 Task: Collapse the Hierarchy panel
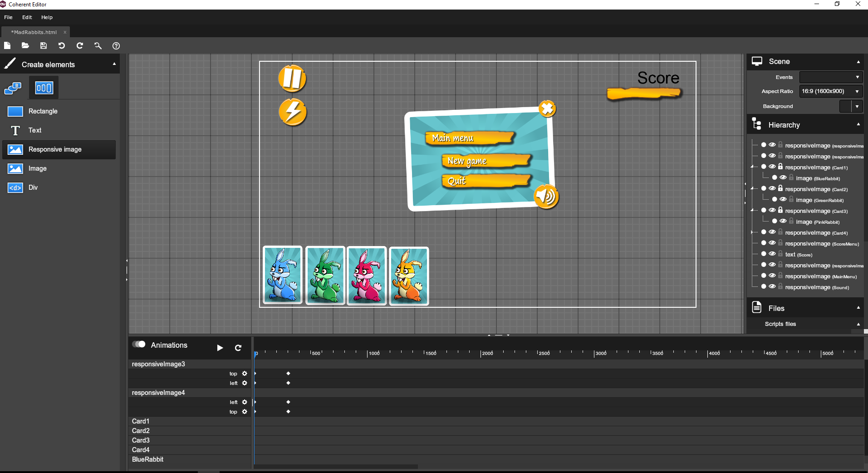pos(858,125)
